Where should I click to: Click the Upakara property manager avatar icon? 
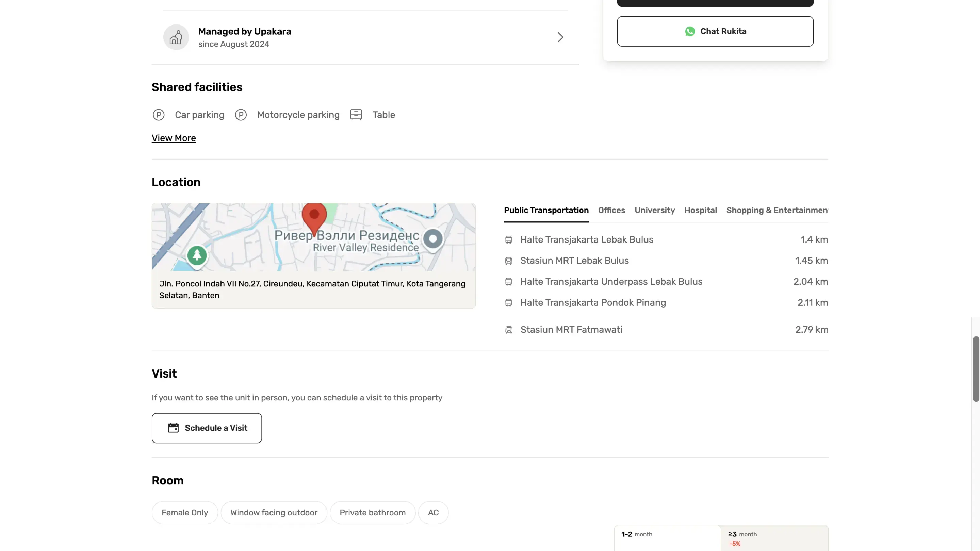(x=176, y=37)
